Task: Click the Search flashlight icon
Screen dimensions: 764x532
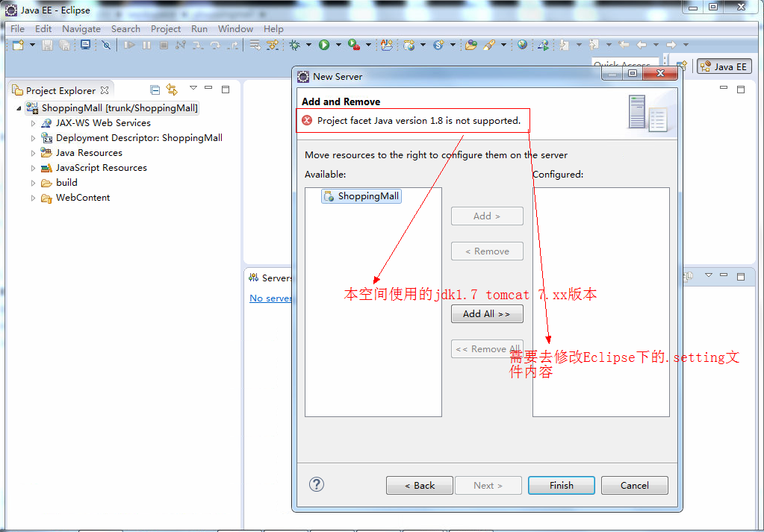Action: (490, 46)
